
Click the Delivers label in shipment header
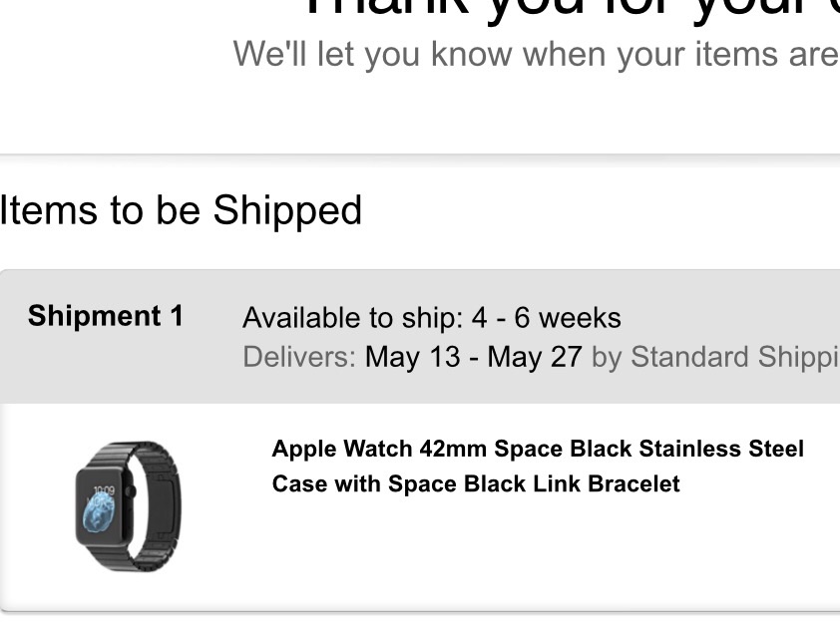[299, 357]
